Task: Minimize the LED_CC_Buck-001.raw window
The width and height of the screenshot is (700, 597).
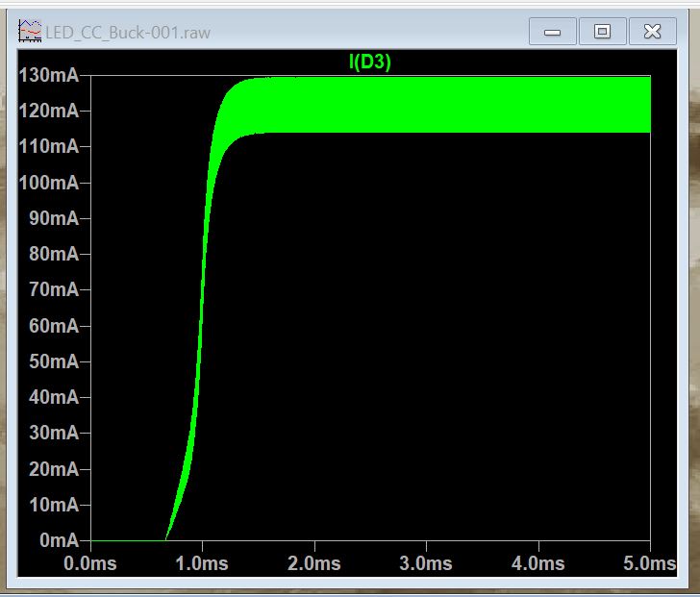Action: [x=552, y=32]
